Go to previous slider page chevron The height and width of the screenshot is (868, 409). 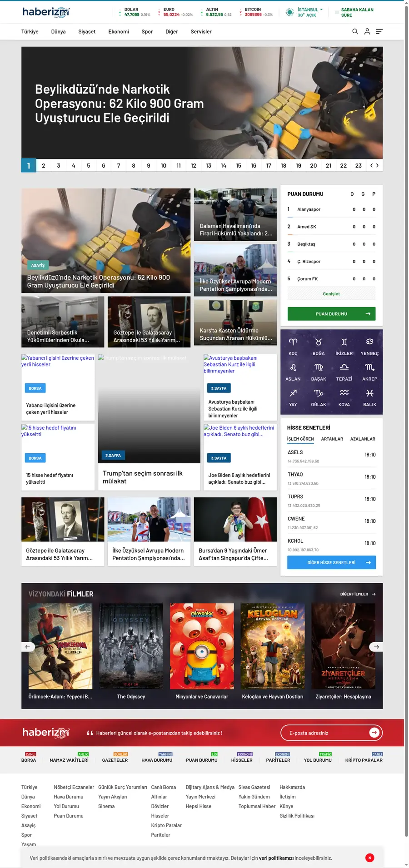point(371,165)
